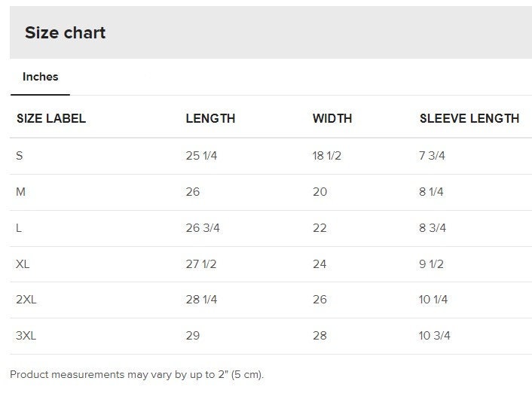Screen dimensions: 532x393
Task: Select the 3XL size row label
Action: 26,336
